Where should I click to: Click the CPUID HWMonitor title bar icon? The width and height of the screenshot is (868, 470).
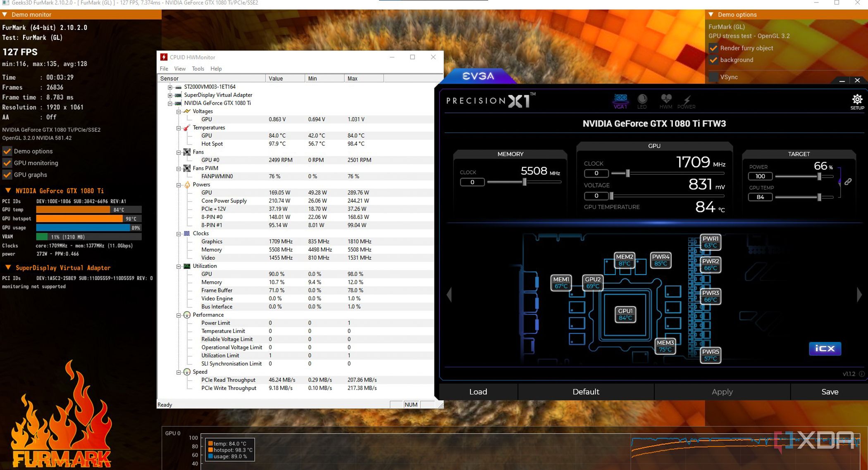(x=164, y=57)
